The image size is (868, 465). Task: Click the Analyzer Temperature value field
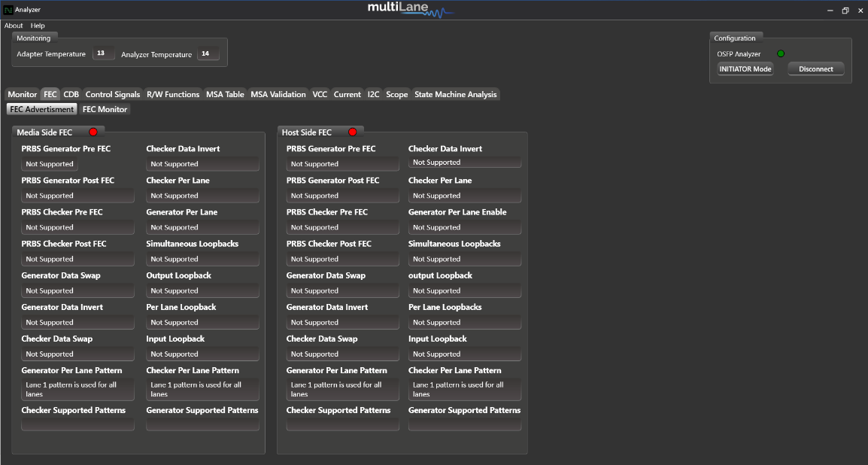(208, 53)
